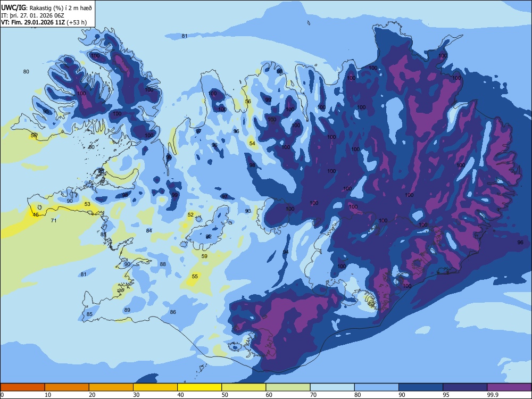The height and width of the screenshot is (399, 532).
Task: Click the legend scale label '10'
Action: coord(48,395)
